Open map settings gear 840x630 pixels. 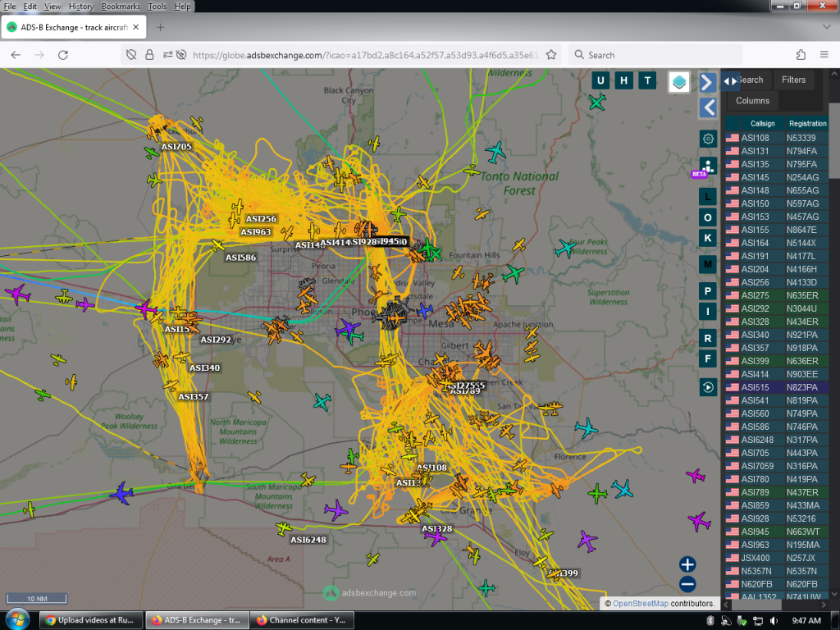click(708, 139)
